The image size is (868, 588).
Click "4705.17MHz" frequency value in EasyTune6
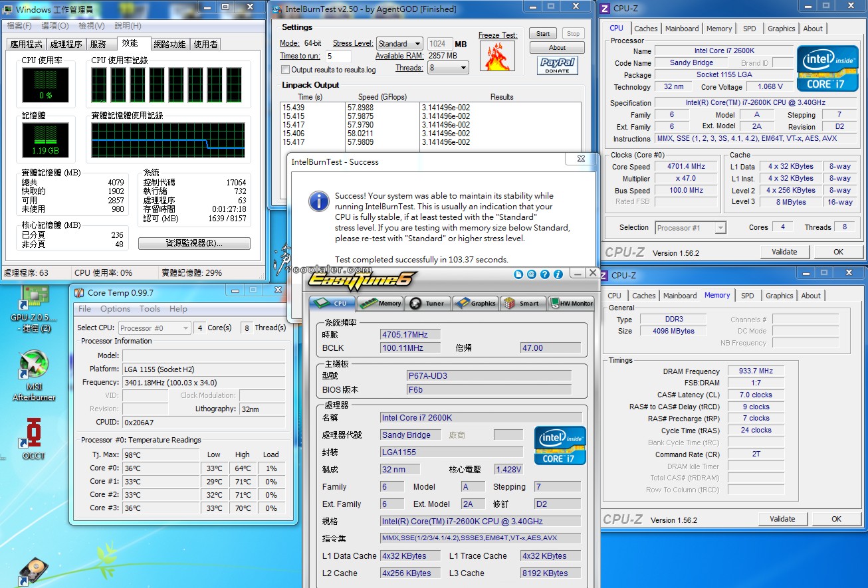410,334
